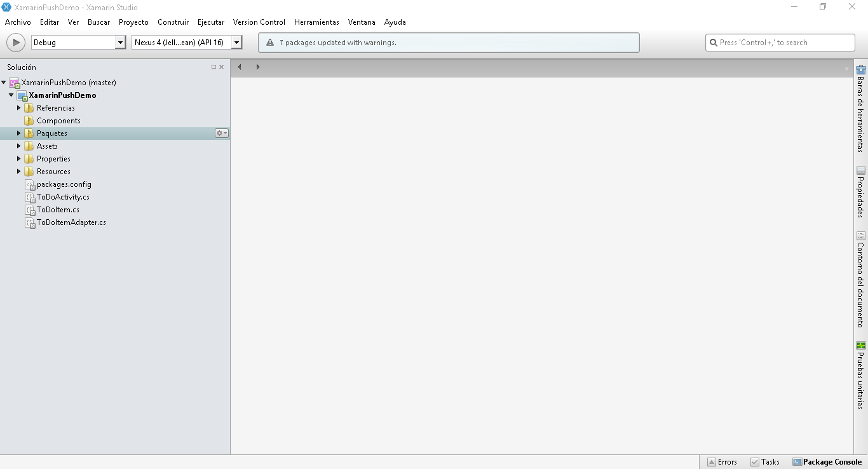Click the packages.config file icon

click(x=30, y=184)
